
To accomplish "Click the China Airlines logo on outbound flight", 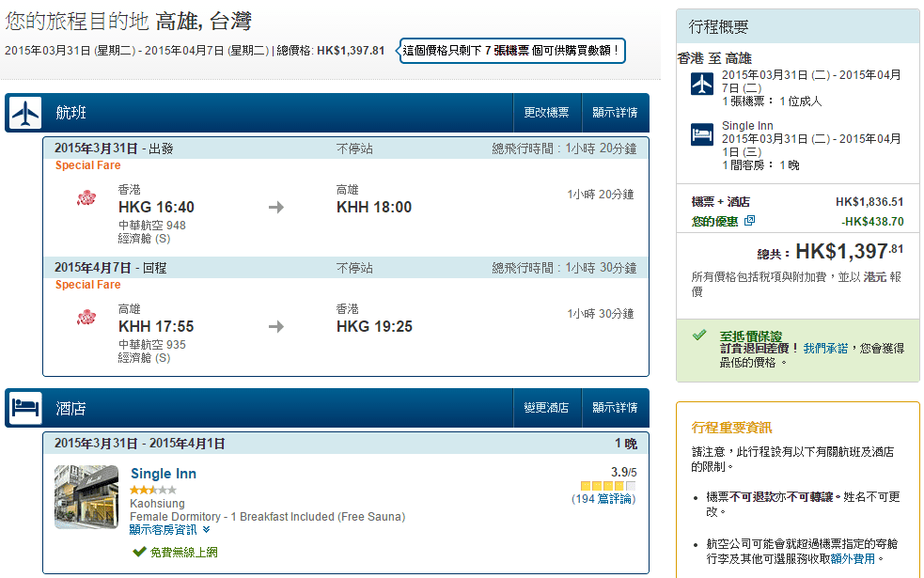I will point(86,198).
